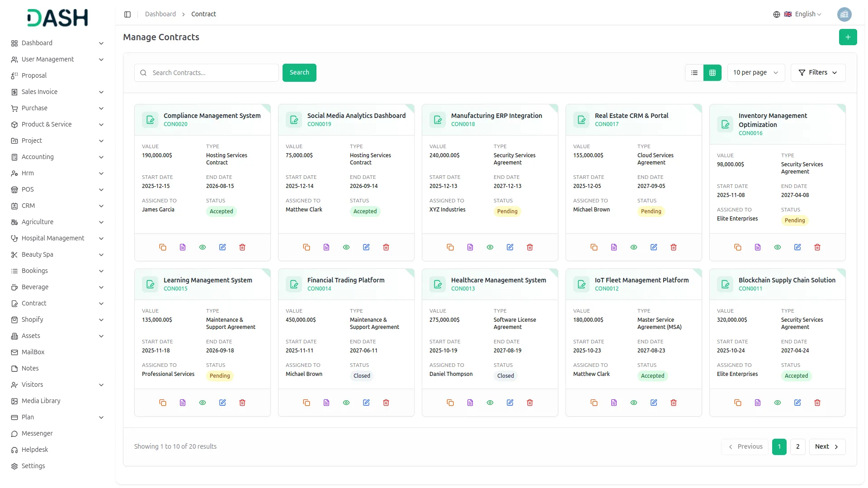View the Inventory Management Optimization contract via eye icon

778,247
